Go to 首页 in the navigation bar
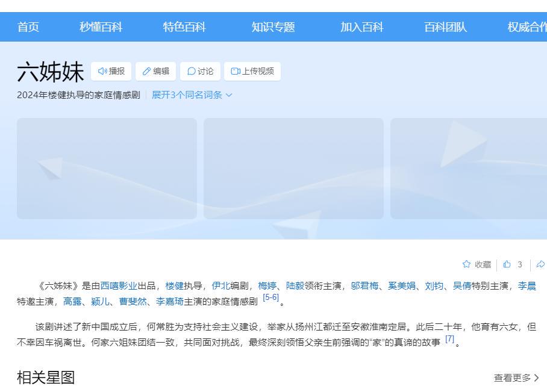Screen dimensions: 547x392 [x=28, y=27]
